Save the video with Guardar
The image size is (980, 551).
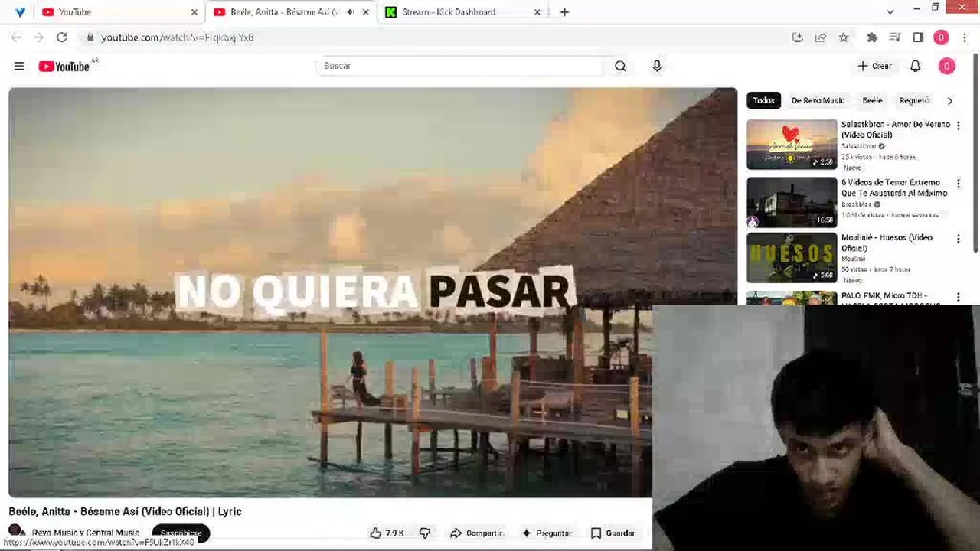pos(612,533)
